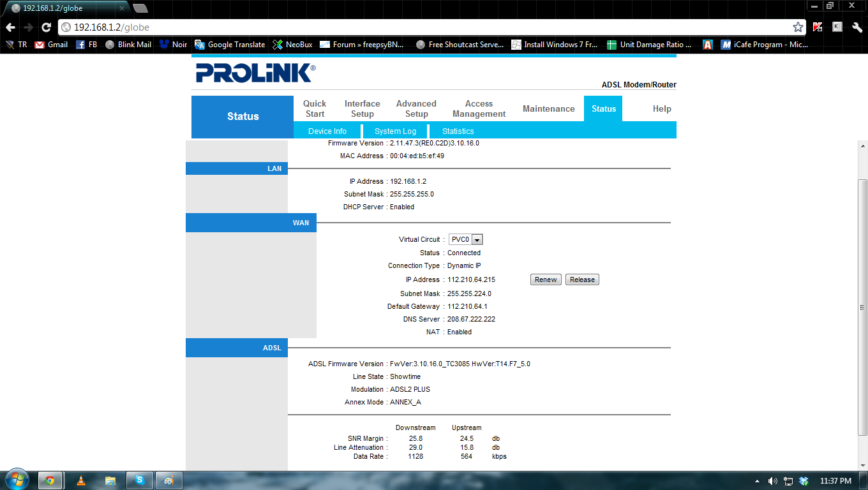Open the Statistics page
Screen dimensions: 868x490
458,131
